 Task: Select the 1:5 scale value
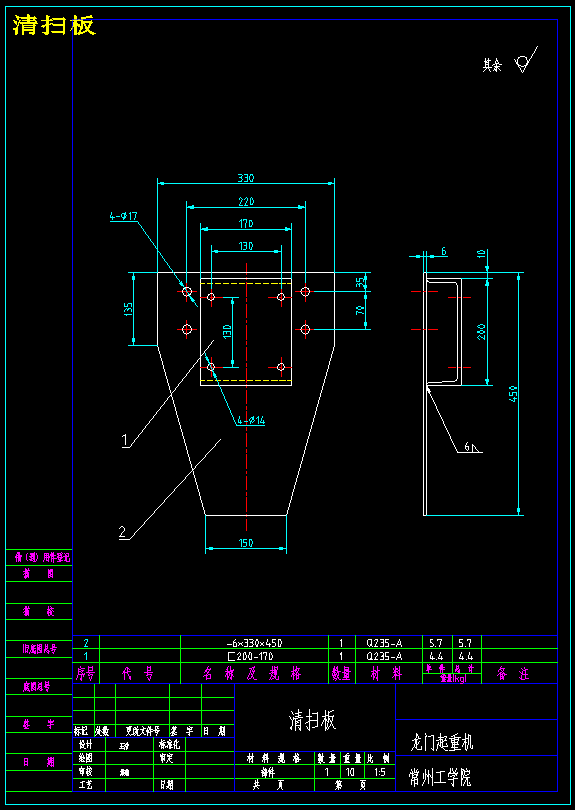[379, 772]
